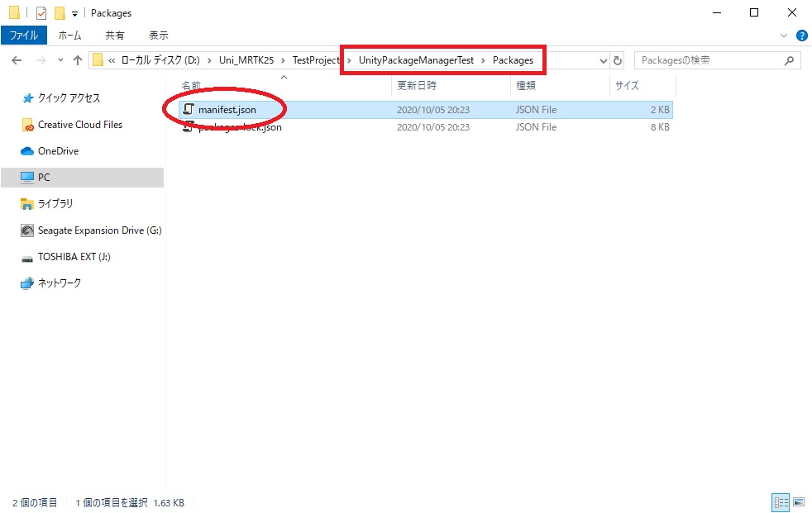Select the manifest.json file icon
This screenshot has height=513, width=812.
pyautogui.click(x=189, y=108)
